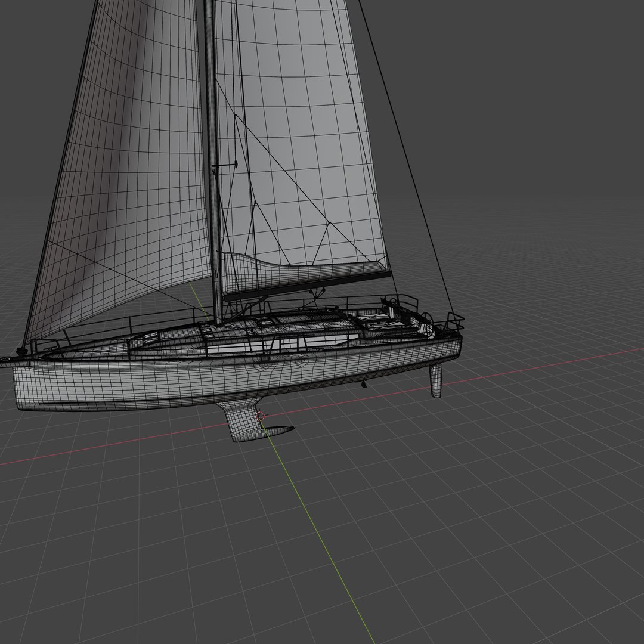The height and width of the screenshot is (644, 644).
Task: Select the white cabin side window
Action: tap(283, 345)
